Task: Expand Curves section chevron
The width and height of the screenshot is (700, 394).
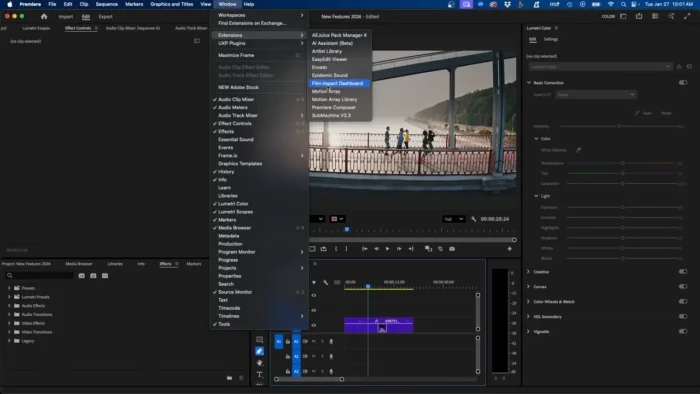Action: tap(529, 286)
